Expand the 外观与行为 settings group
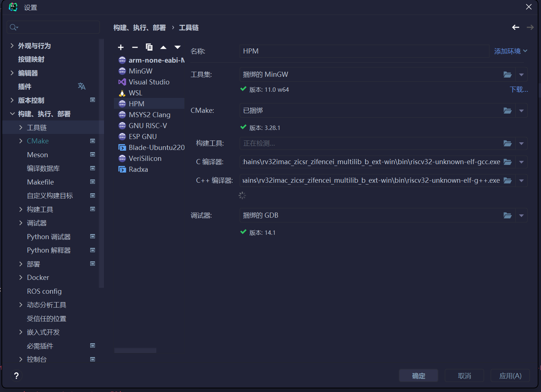The height and width of the screenshot is (392, 541). [12, 45]
